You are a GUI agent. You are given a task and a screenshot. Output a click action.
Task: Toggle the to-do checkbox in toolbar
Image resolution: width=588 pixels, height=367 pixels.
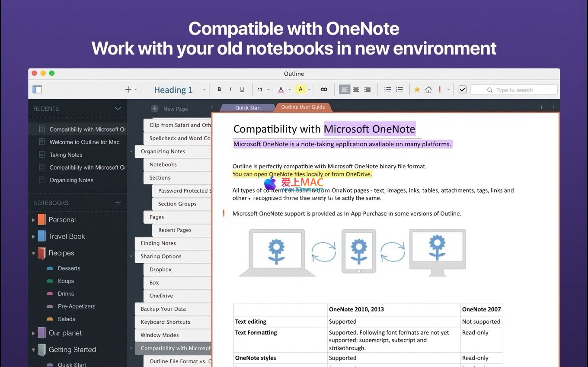462,90
